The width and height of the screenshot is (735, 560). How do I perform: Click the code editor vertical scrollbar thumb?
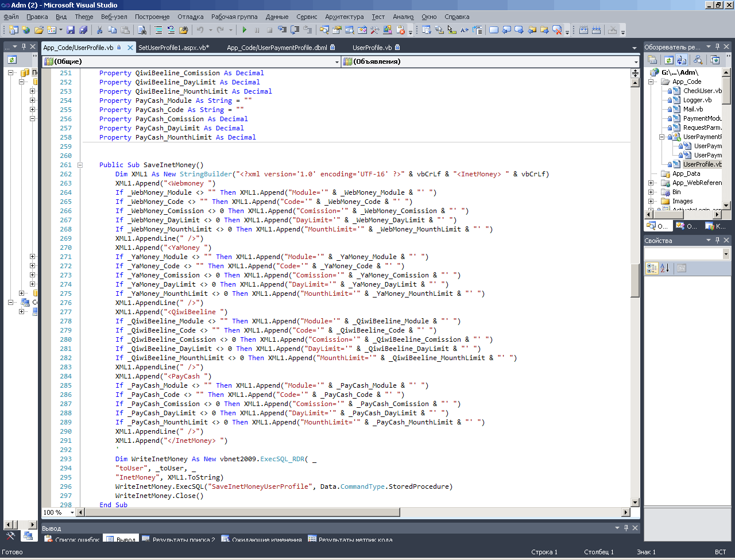635,280
